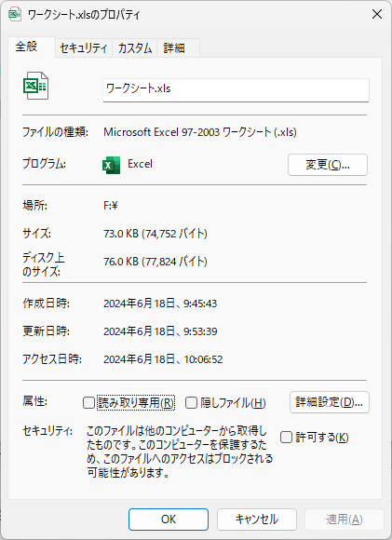The width and height of the screenshot is (392, 540).
Task: Check the 許可する unblock checkbox
Action: click(x=286, y=438)
